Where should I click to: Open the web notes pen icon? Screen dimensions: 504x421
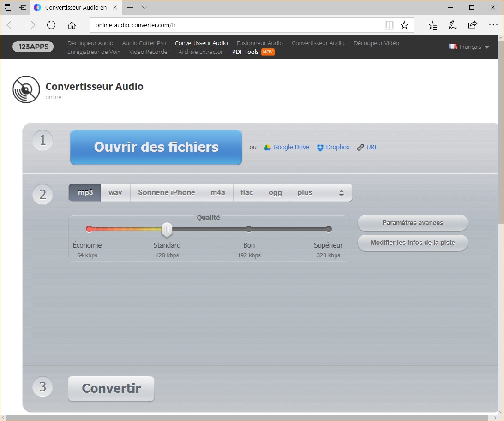click(x=453, y=25)
